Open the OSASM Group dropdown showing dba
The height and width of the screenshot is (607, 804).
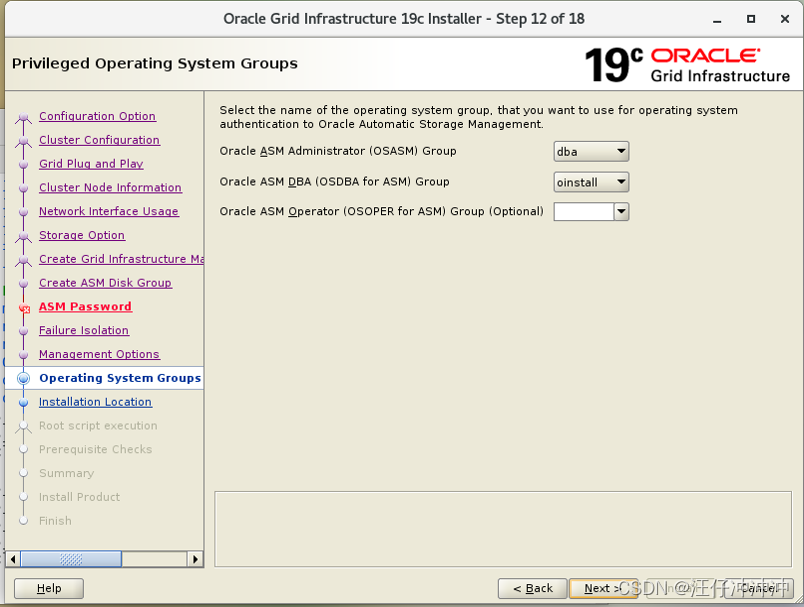[591, 152]
